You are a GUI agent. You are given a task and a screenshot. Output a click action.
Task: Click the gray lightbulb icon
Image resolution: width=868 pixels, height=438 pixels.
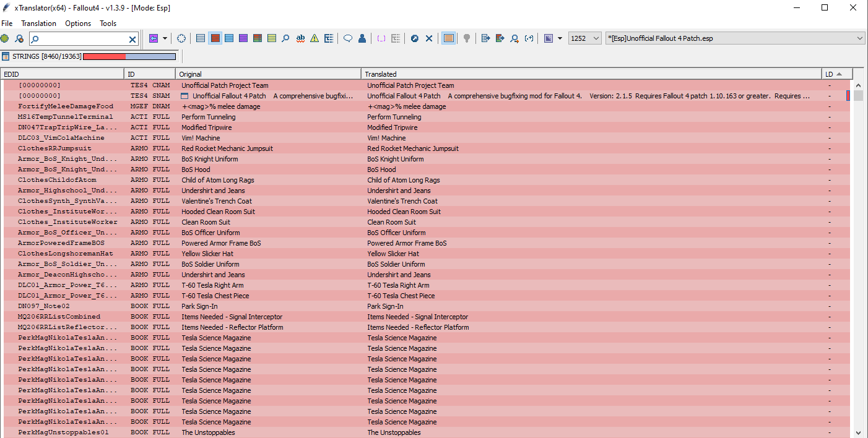coord(466,38)
